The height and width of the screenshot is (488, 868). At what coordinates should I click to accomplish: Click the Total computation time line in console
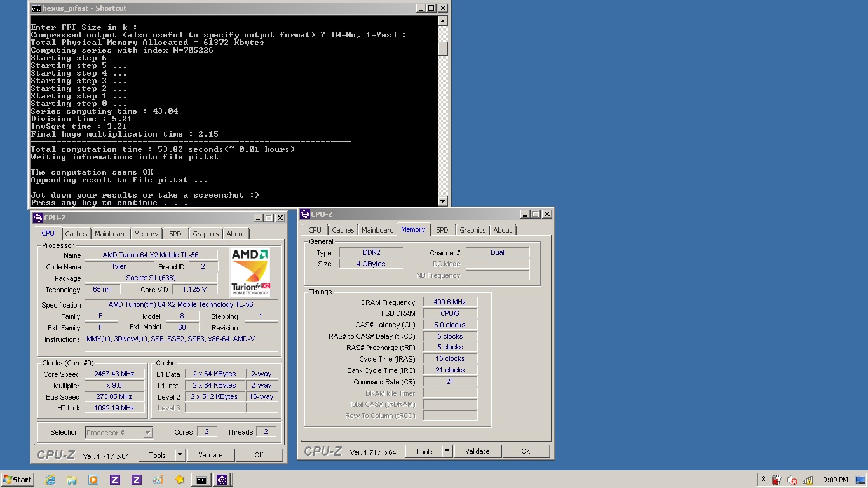[163, 149]
